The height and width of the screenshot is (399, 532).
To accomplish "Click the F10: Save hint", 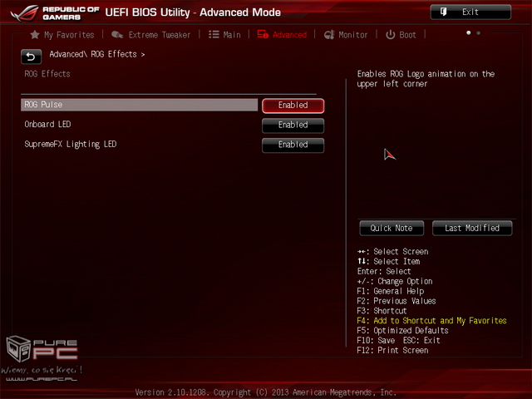I will (x=376, y=340).
